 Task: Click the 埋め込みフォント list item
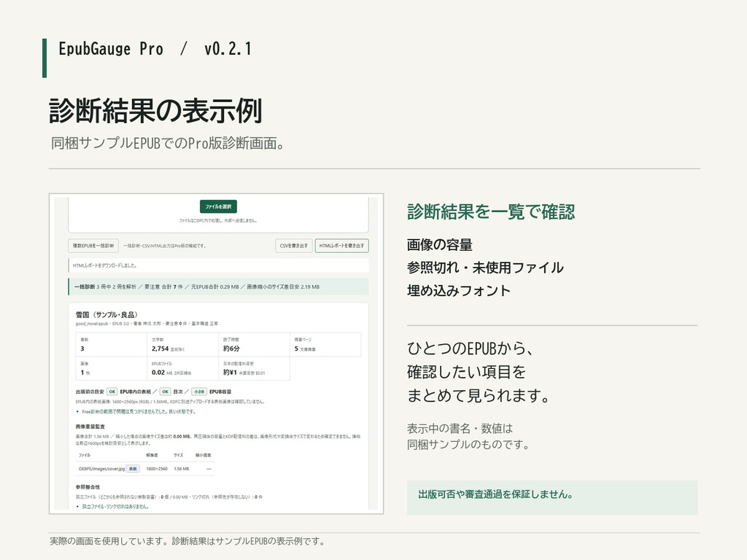coord(459,290)
